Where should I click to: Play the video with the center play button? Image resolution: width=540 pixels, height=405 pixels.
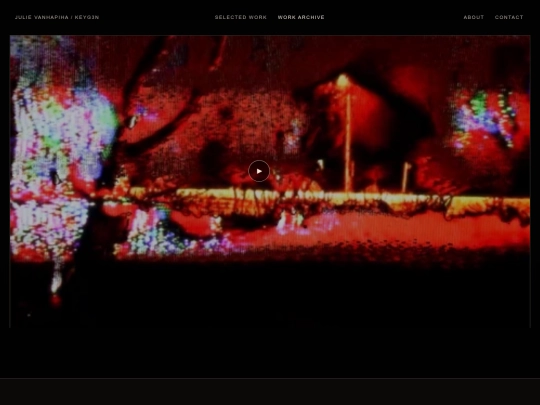pos(259,171)
